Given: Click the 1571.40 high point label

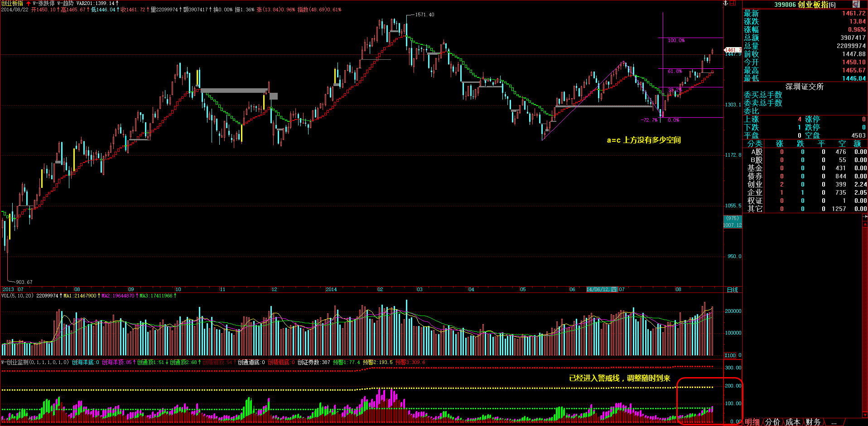Looking at the screenshot, I should coord(424,14).
